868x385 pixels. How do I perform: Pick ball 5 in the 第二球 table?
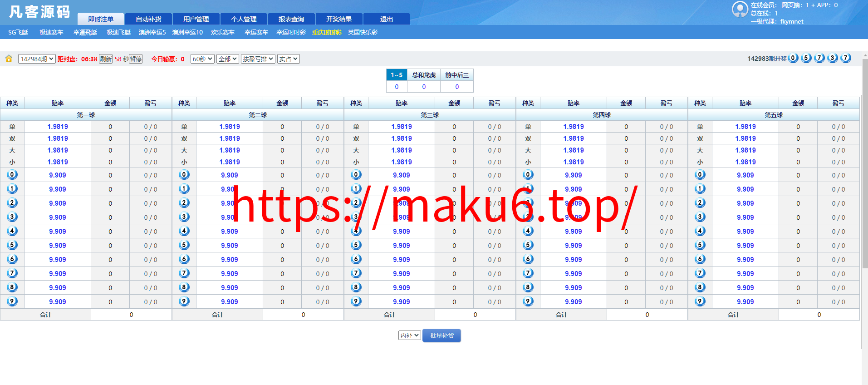[x=184, y=245]
